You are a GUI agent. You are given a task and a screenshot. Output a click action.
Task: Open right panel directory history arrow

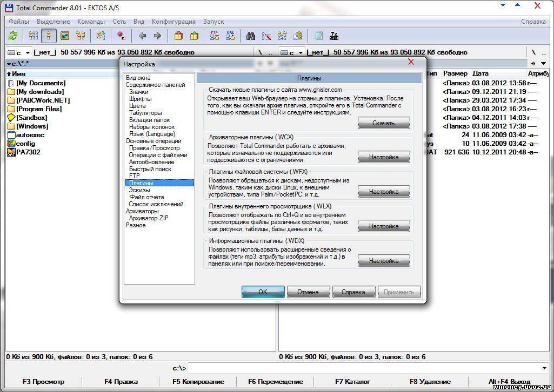pos(543,64)
